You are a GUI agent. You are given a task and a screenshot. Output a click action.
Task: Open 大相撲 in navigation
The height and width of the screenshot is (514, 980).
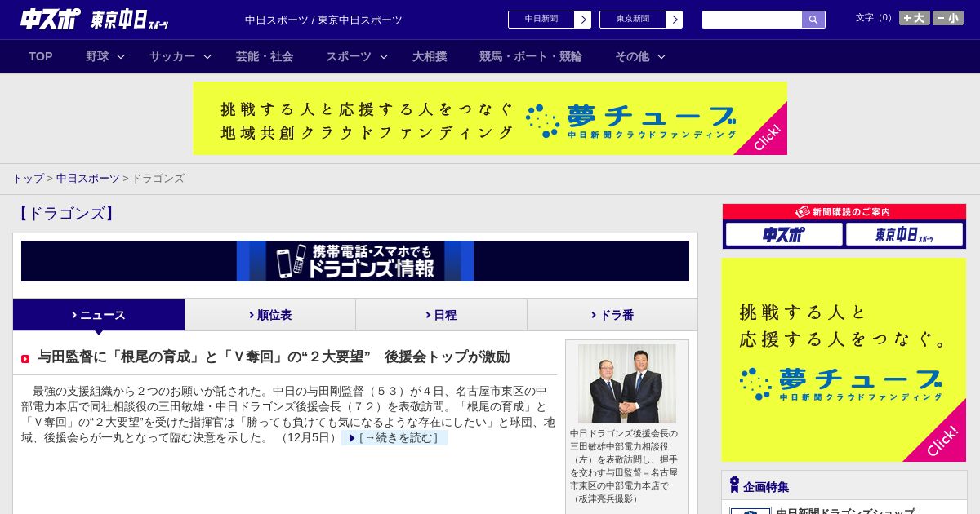click(x=430, y=56)
